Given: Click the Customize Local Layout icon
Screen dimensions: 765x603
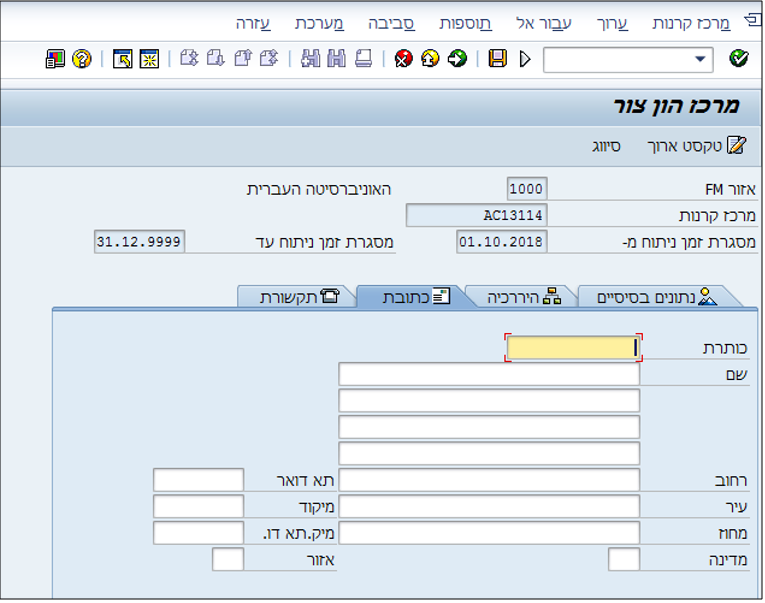Looking at the screenshot, I should (55, 59).
